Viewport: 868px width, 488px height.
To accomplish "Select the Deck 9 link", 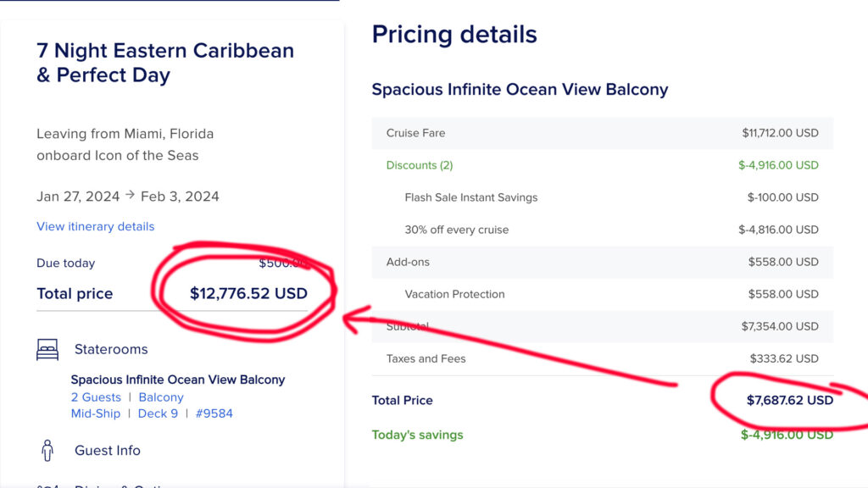I will (158, 413).
